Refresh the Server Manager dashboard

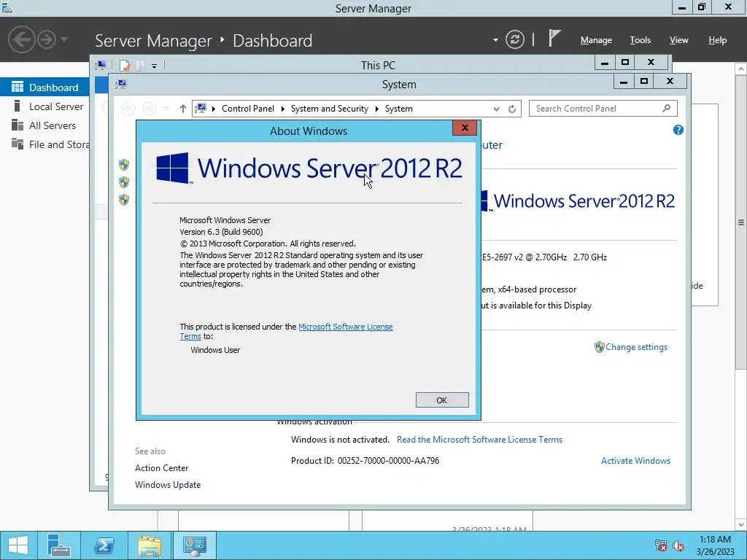[514, 39]
